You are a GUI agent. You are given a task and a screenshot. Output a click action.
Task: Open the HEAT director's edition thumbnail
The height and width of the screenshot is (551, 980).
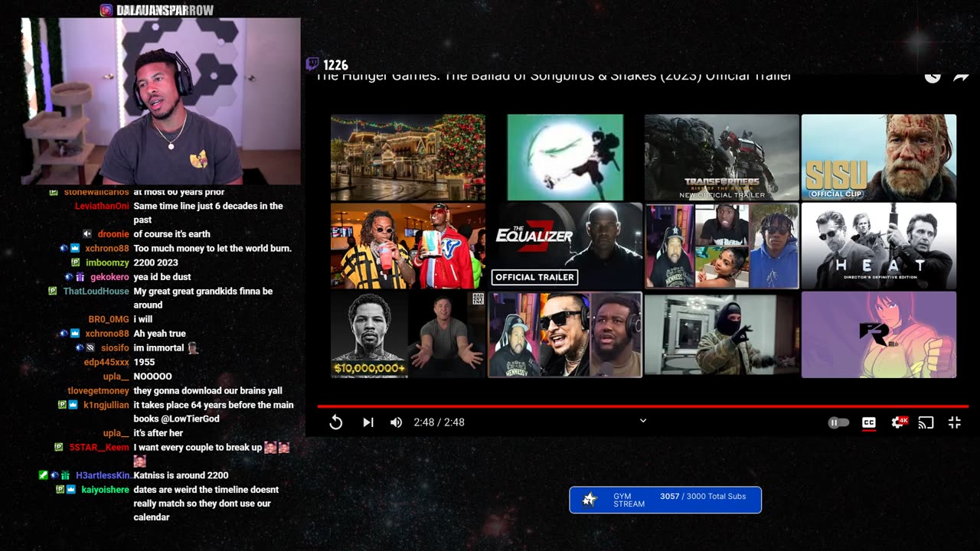879,246
